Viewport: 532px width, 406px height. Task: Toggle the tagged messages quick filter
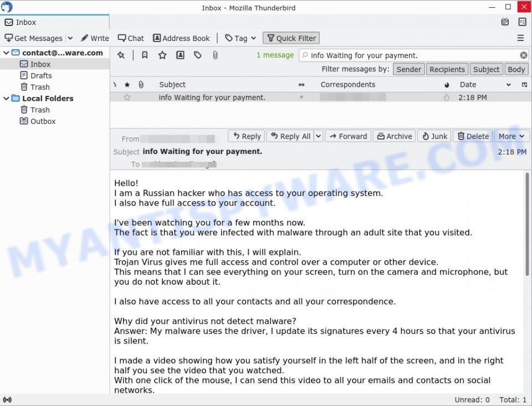pos(197,55)
